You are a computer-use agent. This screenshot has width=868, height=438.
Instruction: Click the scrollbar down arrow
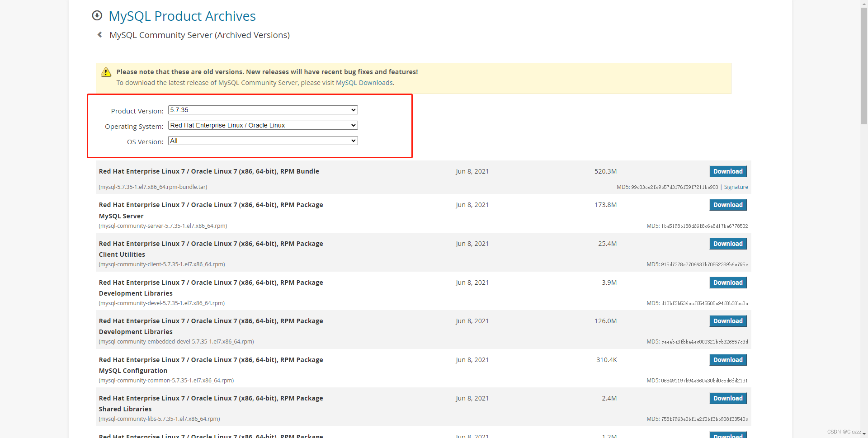coord(864,434)
